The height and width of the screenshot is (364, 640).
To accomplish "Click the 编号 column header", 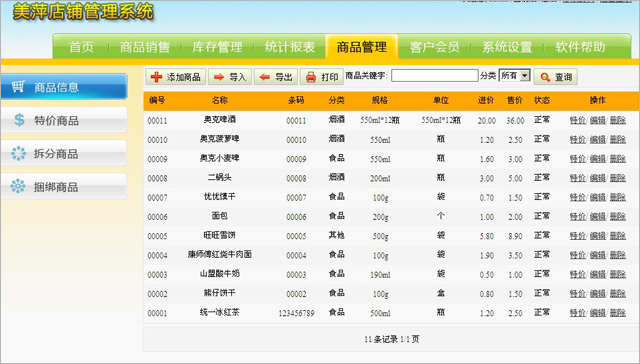I will click(x=157, y=100).
